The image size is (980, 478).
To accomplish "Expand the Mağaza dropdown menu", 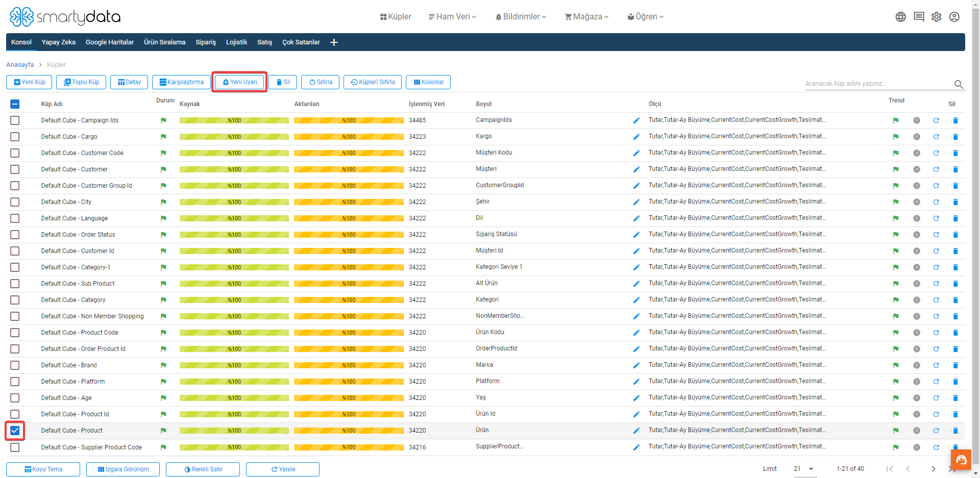I will click(x=586, y=17).
